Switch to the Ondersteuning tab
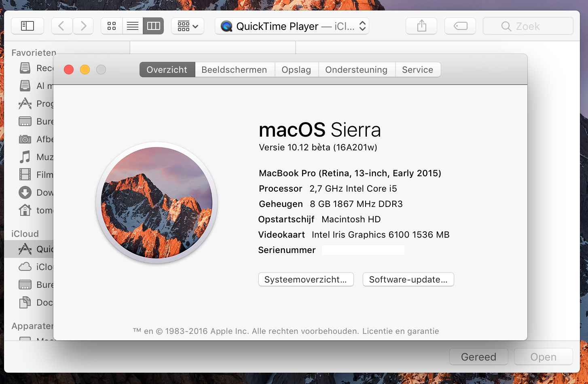This screenshot has width=588, height=384. click(356, 70)
